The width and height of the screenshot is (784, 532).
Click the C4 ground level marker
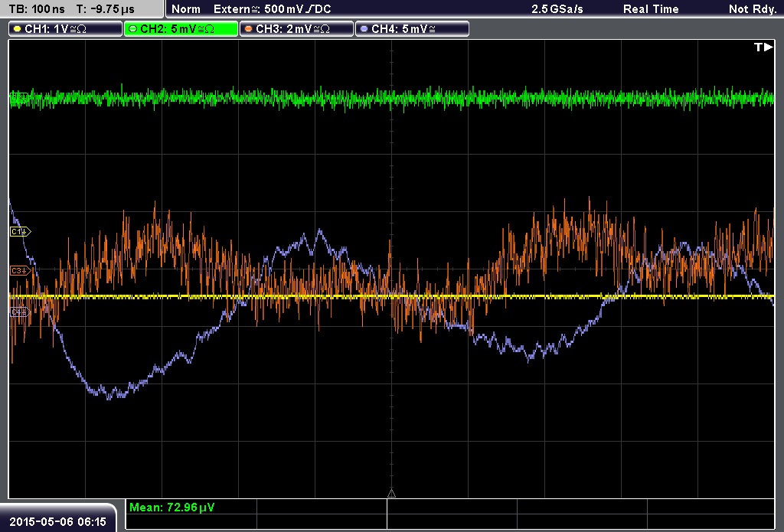click(x=21, y=312)
